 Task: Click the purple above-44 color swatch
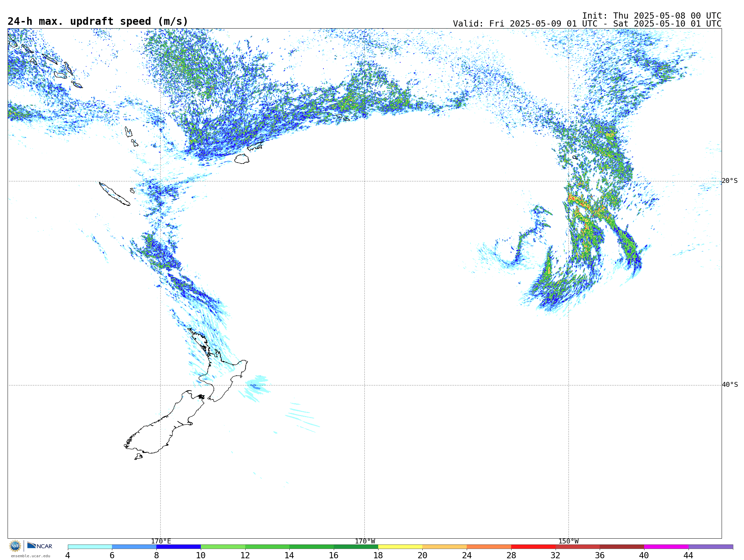click(x=711, y=547)
